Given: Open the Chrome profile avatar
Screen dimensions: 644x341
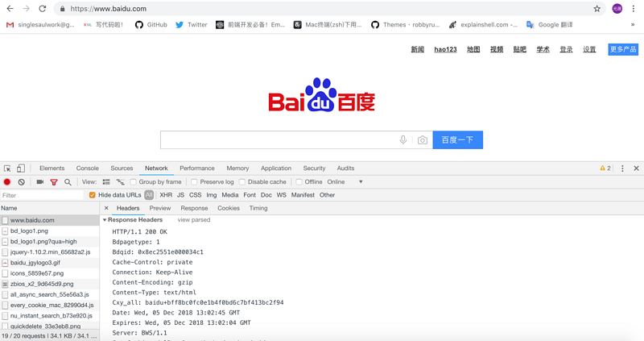Looking at the screenshot, I should [617, 9].
